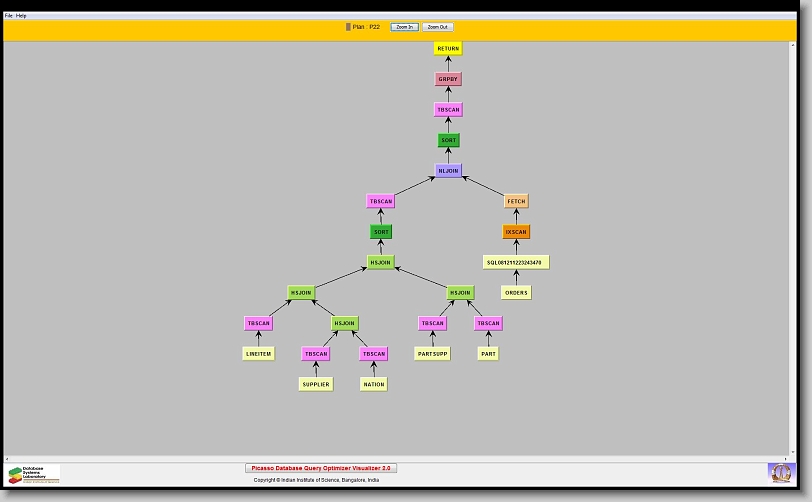Select the LINEITEM table node
812x502 pixels.
click(259, 354)
